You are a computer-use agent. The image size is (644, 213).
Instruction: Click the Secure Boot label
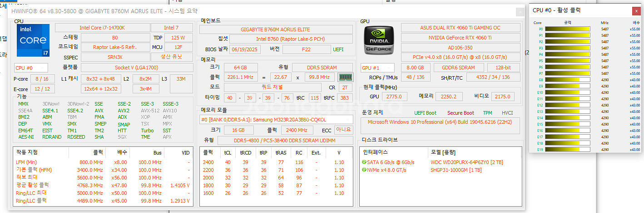point(461,113)
